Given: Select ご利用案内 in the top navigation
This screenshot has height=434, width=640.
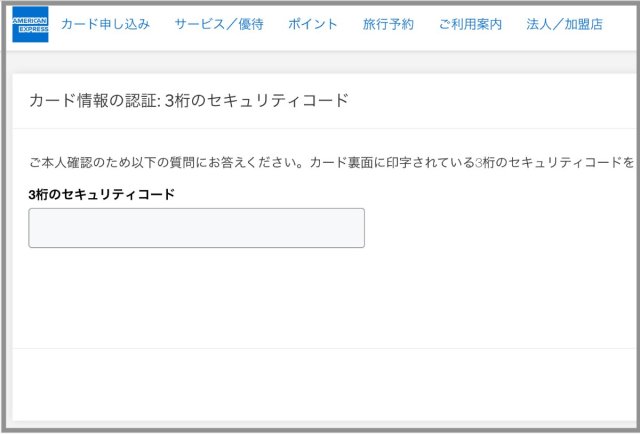Looking at the screenshot, I should tap(470, 24).
